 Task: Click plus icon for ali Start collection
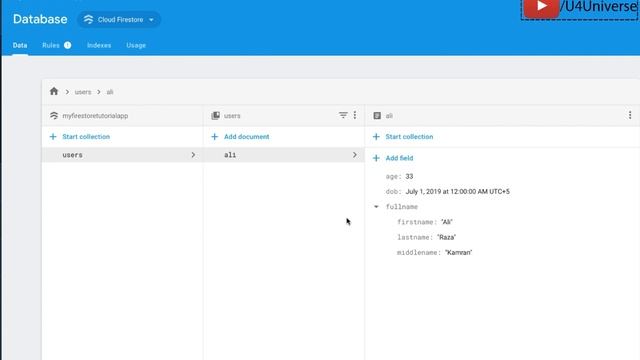tap(376, 137)
